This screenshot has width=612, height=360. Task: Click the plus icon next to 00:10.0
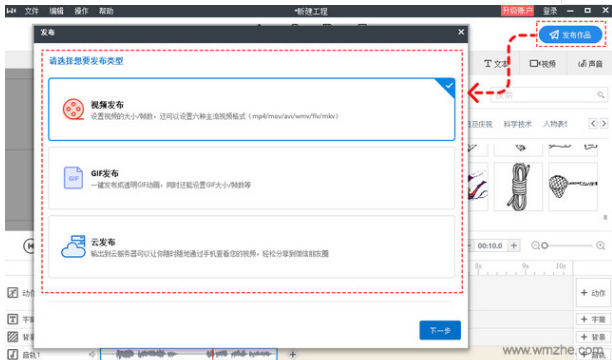click(x=514, y=246)
